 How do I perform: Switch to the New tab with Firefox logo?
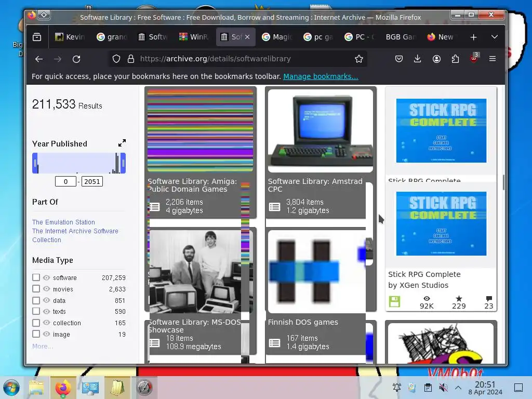442,37
